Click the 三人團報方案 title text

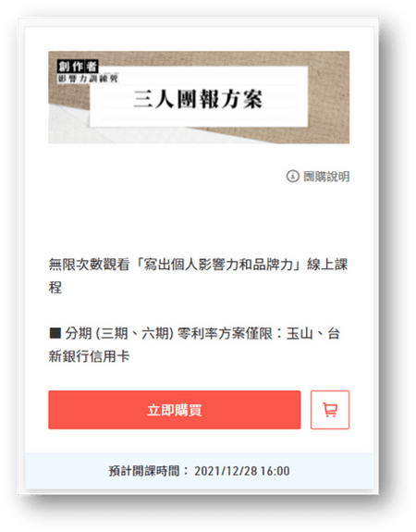198,99
